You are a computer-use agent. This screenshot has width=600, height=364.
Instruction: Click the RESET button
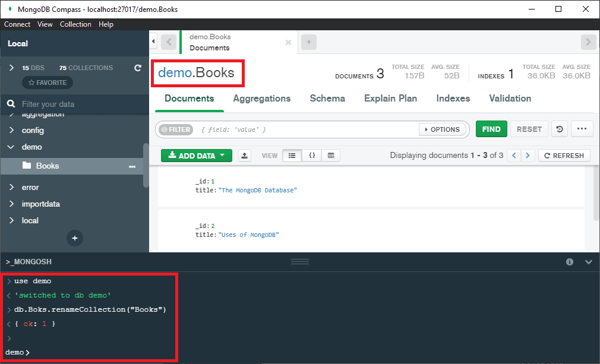[529, 128]
